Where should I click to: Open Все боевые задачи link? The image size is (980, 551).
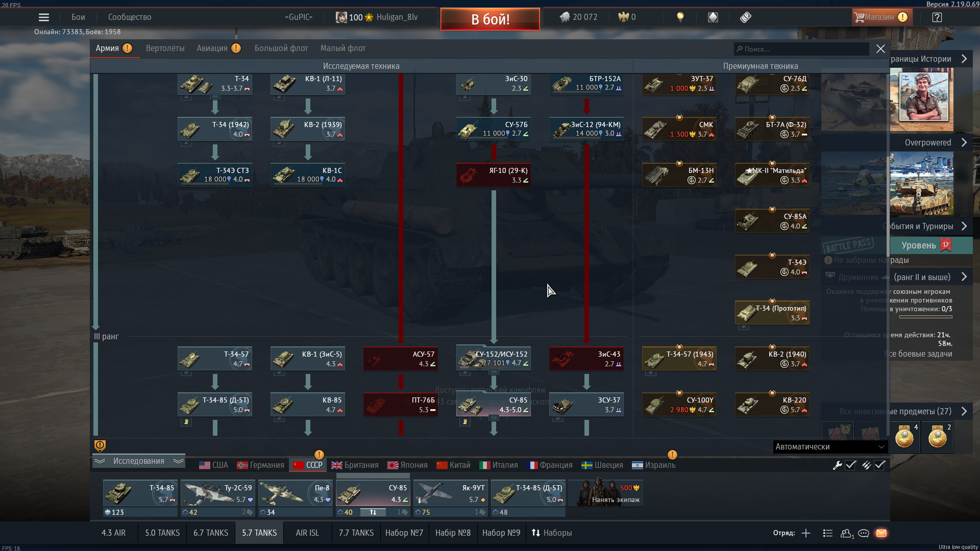click(919, 354)
